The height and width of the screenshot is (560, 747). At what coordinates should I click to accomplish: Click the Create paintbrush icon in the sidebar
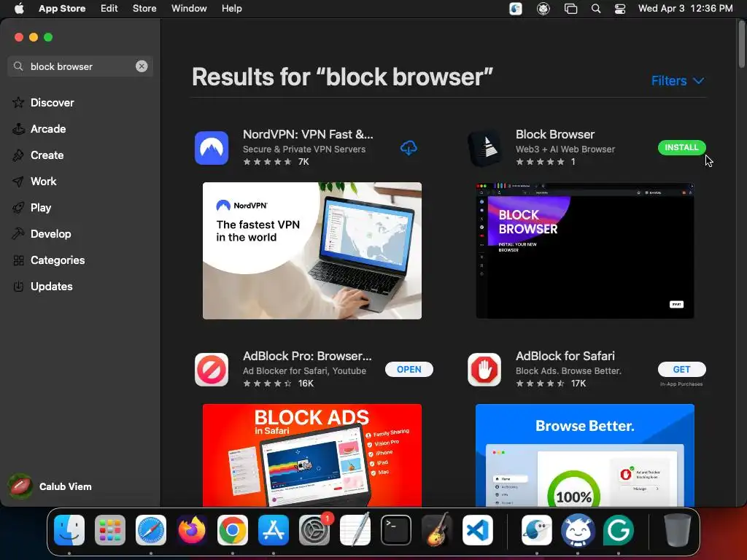tap(18, 155)
